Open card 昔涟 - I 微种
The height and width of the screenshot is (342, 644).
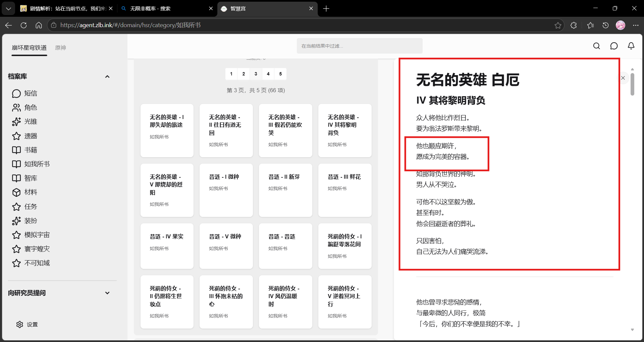(226, 190)
